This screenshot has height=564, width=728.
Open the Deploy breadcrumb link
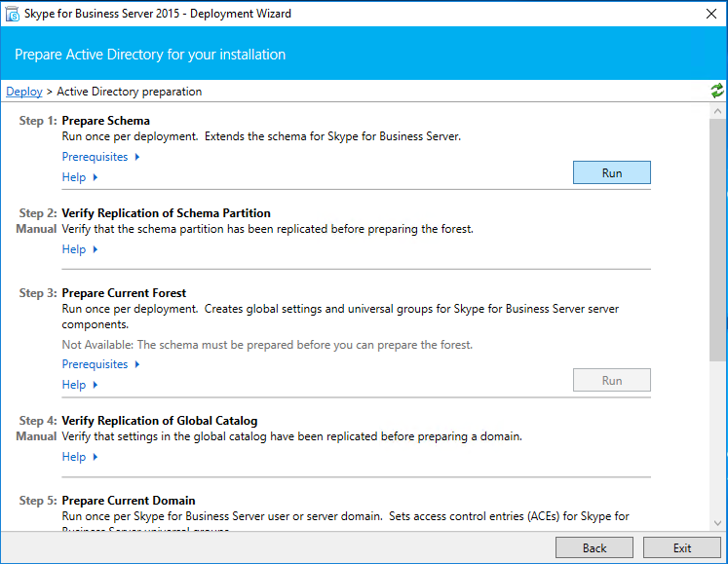click(24, 92)
